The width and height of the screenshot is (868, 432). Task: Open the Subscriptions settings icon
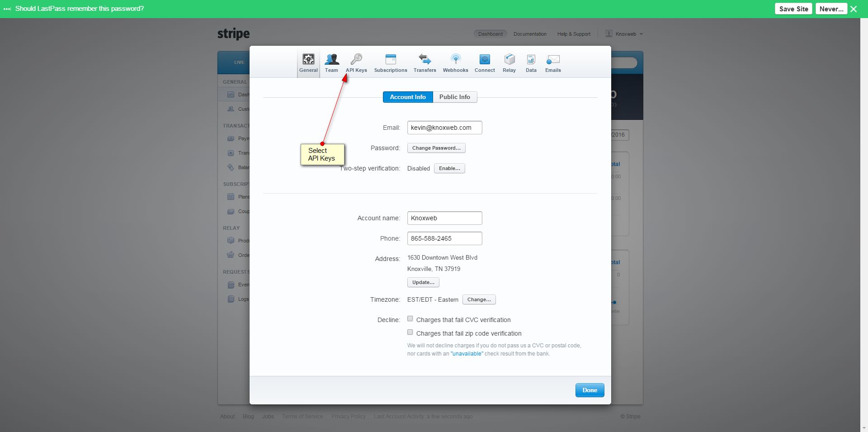(391, 59)
